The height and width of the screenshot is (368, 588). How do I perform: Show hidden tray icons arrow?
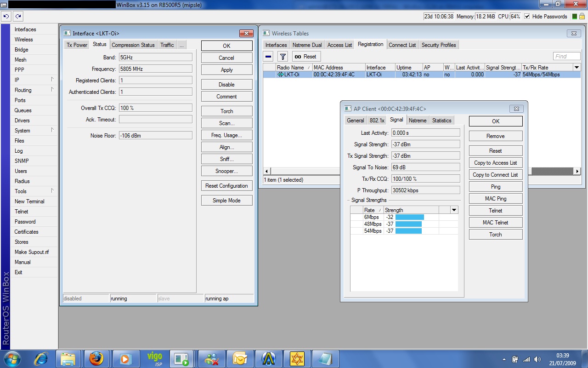[504, 359]
